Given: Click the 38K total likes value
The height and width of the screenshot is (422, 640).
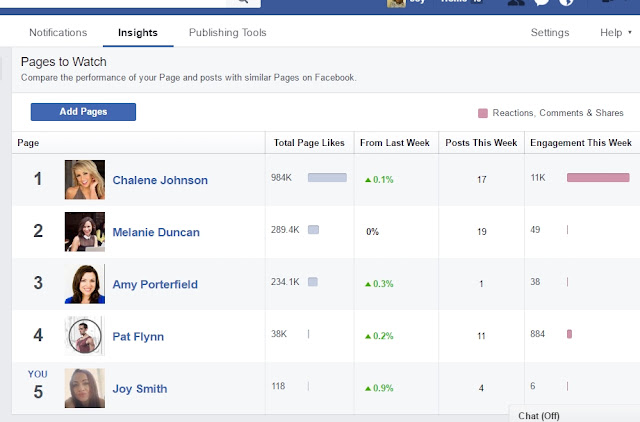Looking at the screenshot, I should pos(279,334).
